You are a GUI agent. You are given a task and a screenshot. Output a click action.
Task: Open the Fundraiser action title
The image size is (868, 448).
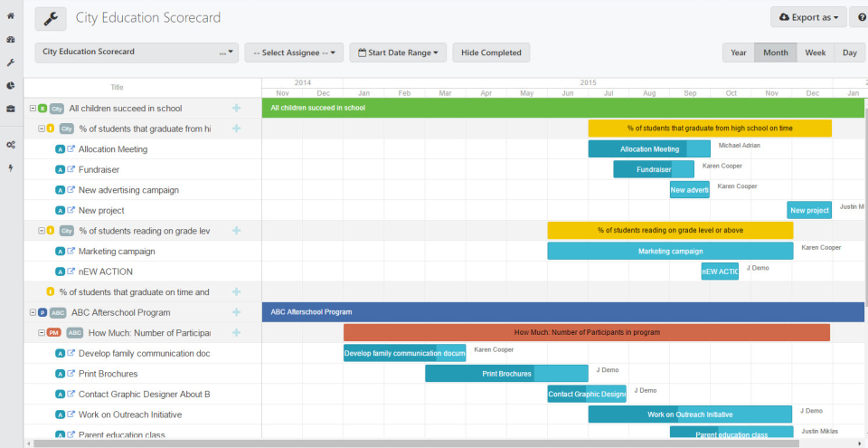click(99, 169)
